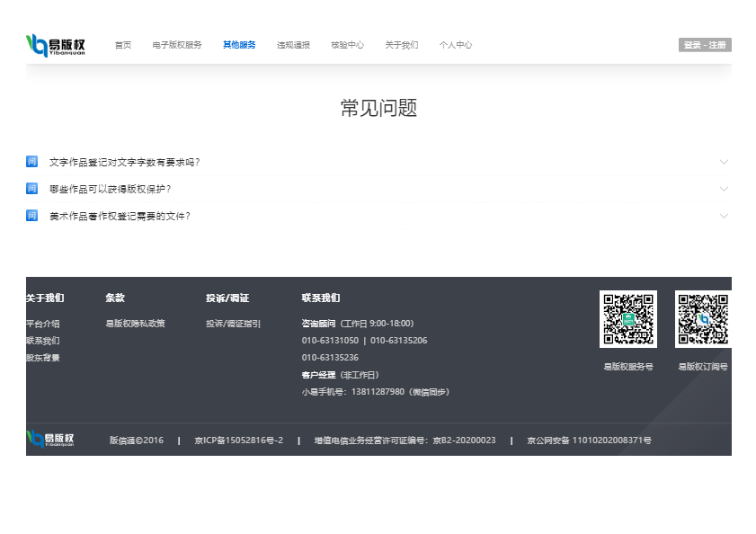Open 联系我们 link under 关于我们
This screenshot has height=534, width=756.
click(43, 341)
